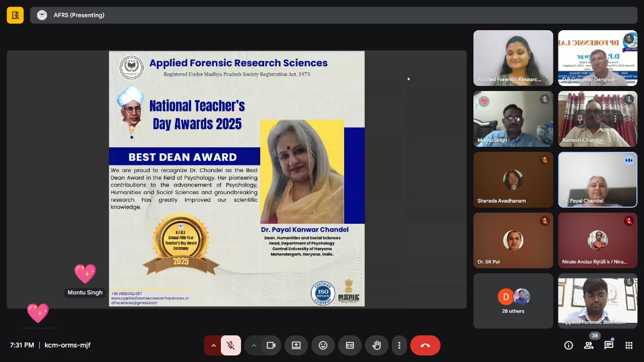Click the Dr. Payal Kanwar Chandel name on slide

point(304,229)
